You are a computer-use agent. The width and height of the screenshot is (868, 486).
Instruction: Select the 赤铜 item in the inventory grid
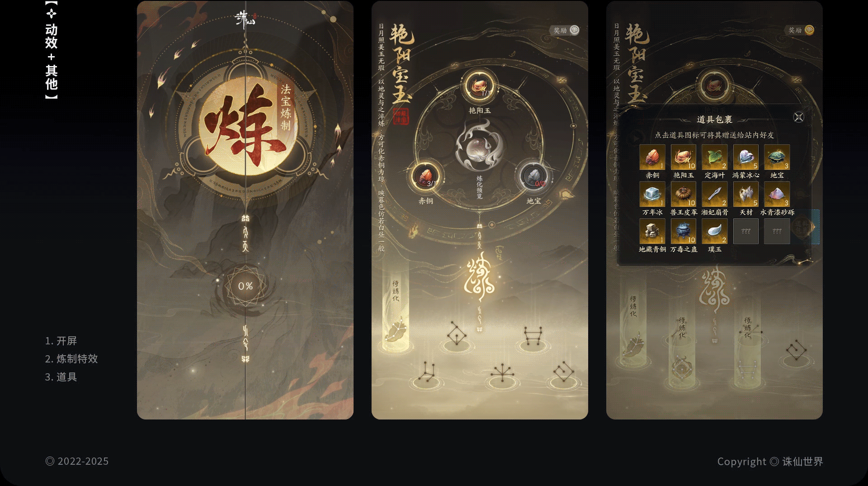pos(652,157)
